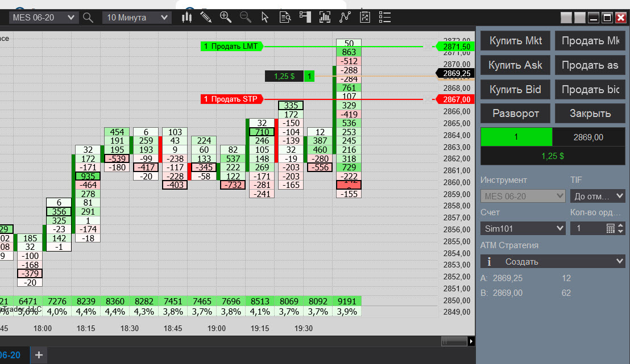The height and width of the screenshot is (364, 630).
Task: Click the 2869,25 current price marker
Action: [x=455, y=73]
